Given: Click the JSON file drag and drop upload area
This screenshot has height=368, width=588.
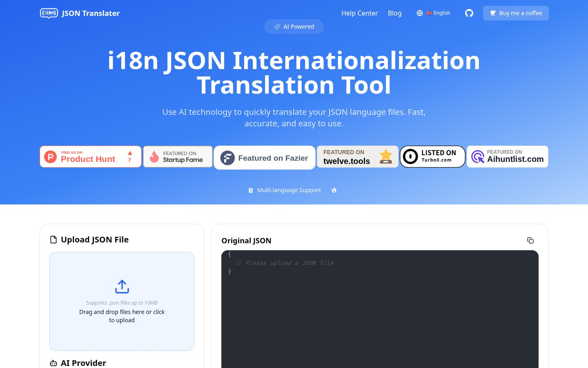Looking at the screenshot, I should (122, 301).
